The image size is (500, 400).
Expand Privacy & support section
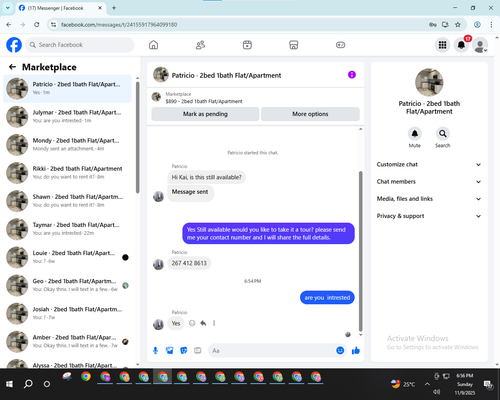click(x=429, y=216)
